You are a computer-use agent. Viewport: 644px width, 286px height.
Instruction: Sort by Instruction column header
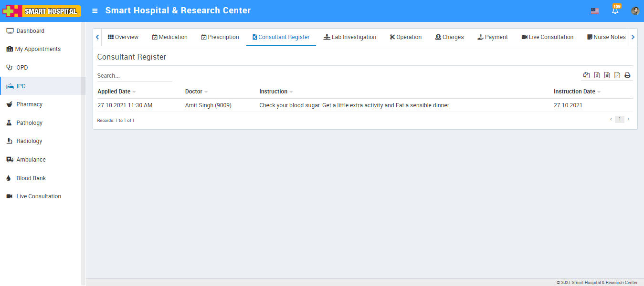[274, 92]
